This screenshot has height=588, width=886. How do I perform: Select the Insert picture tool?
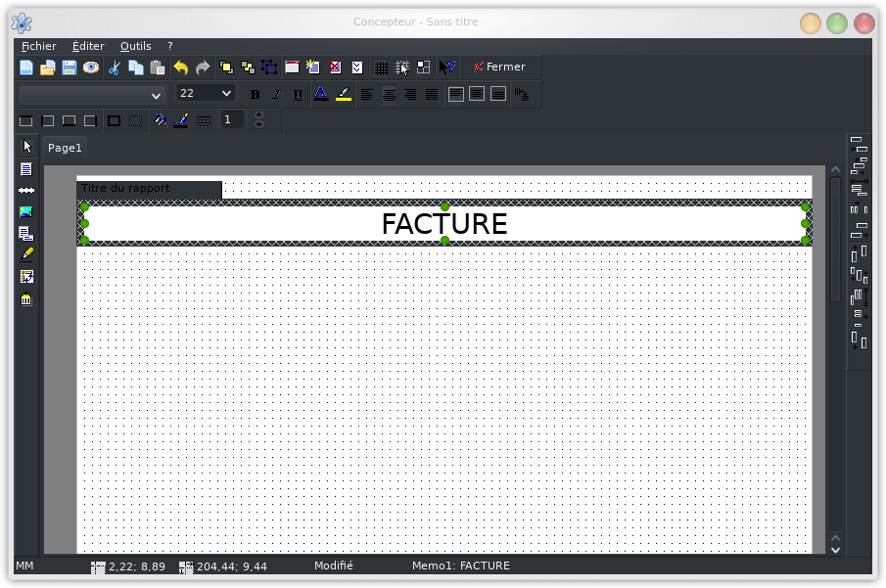(x=26, y=211)
